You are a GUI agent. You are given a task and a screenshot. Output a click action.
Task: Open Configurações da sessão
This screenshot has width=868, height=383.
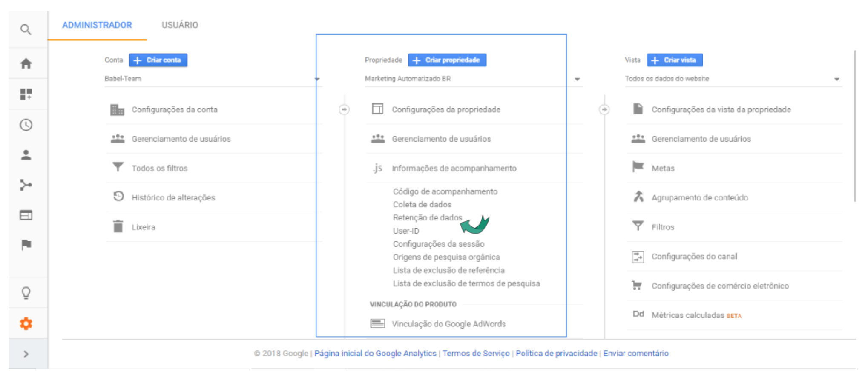click(438, 244)
